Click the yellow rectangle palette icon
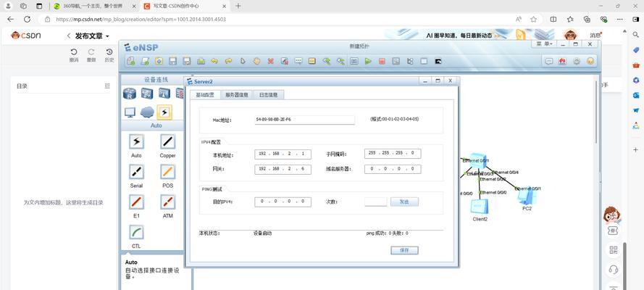644x290 pixels. (312, 61)
